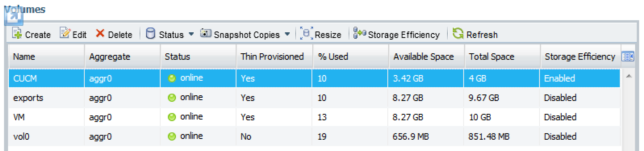Click the Storage Efficiency icon
This screenshot has width=644, height=151.
[359, 34]
